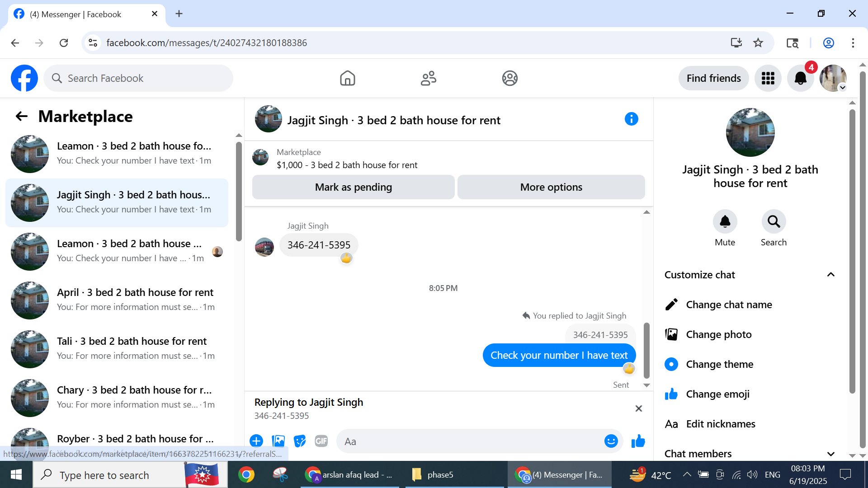Mute the Jagjit Singh conversation
868x488 pixels.
725,221
